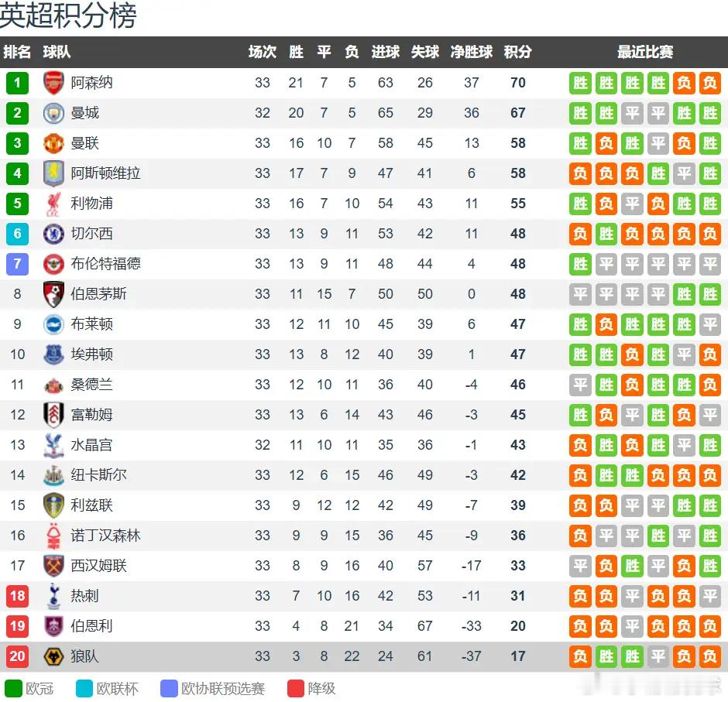Click the 进球 column header

click(x=386, y=52)
